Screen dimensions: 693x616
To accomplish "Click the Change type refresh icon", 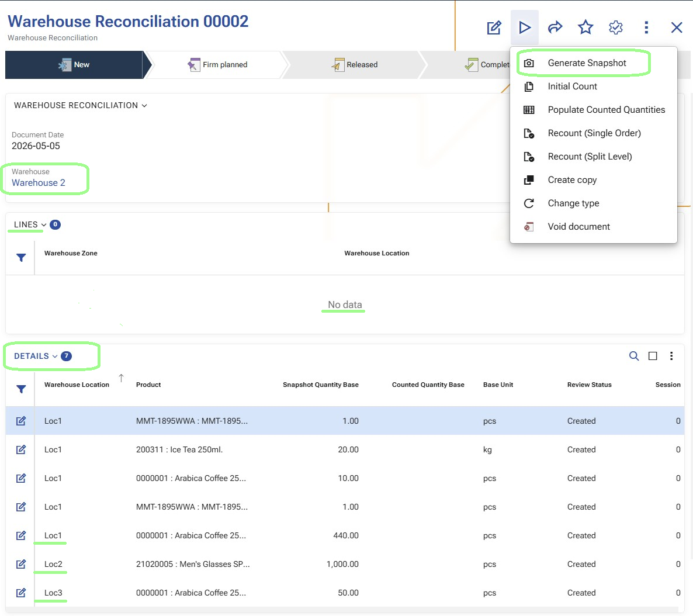I will pyautogui.click(x=529, y=203).
